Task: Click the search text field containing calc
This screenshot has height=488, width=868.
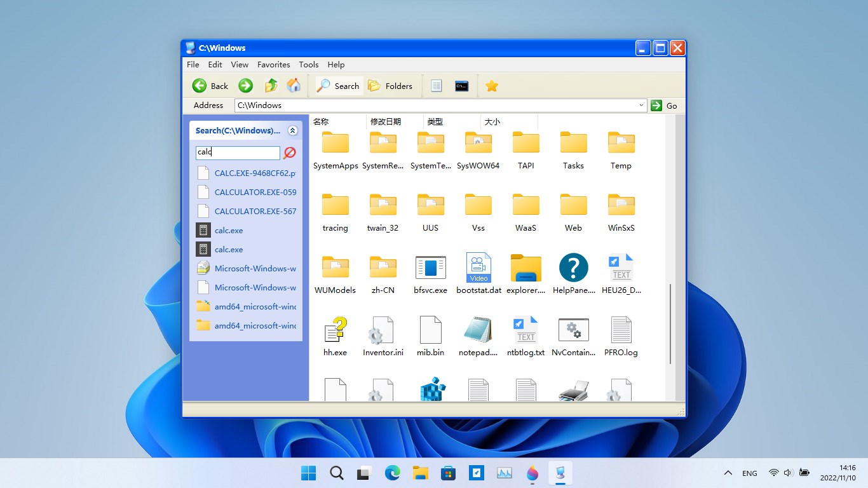Action: tap(238, 152)
